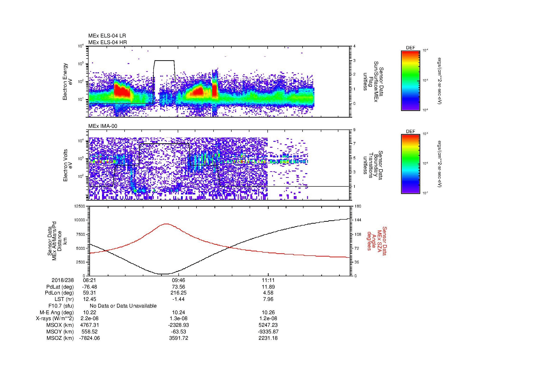Screen dimensions: 555x392
Task: Select the MSOX value '5247.23'
Action: tap(268, 325)
